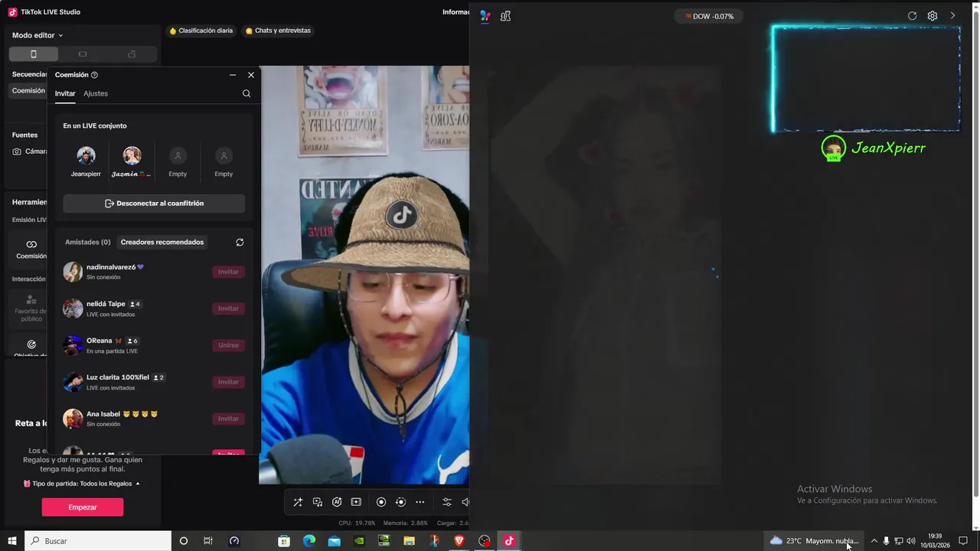This screenshot has height=551, width=980.
Task: Click Unirse next to OReana
Action: (228, 345)
